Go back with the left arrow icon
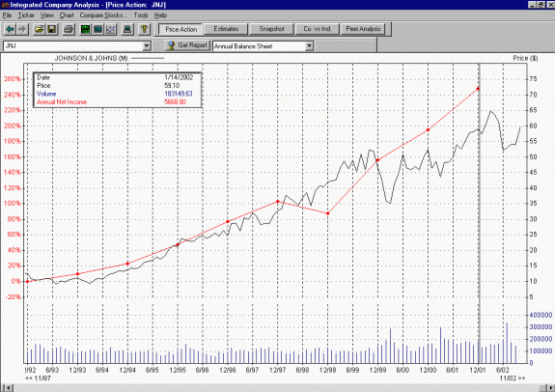The width and height of the screenshot is (555, 392). [10, 29]
